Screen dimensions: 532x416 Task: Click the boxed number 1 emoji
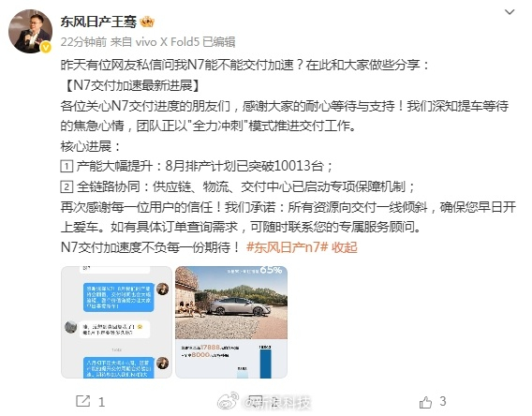click(x=66, y=166)
